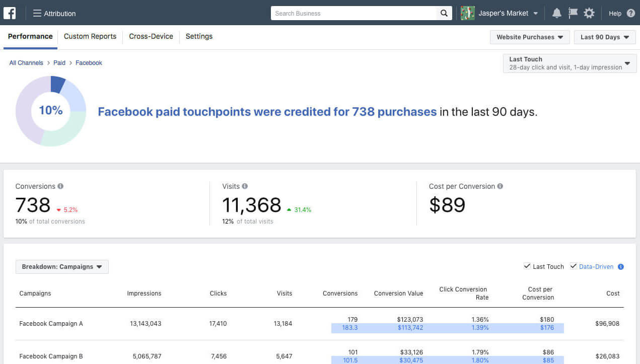The width and height of the screenshot is (640, 364).
Task: Click the flag icon in header
Action: point(573,14)
